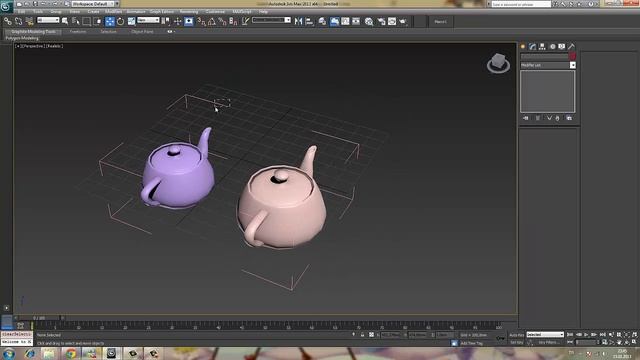This screenshot has width=640, height=360.
Task: Toggle Angle Snap
Action: 212,21
